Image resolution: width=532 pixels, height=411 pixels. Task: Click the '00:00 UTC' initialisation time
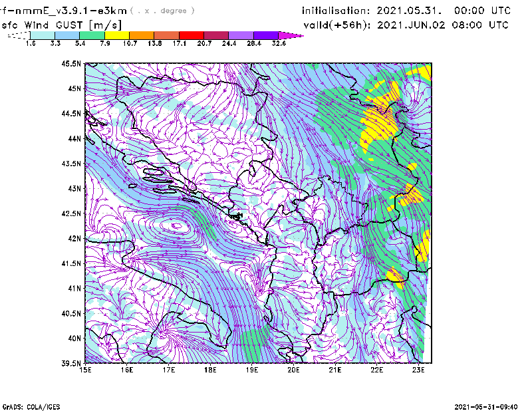483,11
